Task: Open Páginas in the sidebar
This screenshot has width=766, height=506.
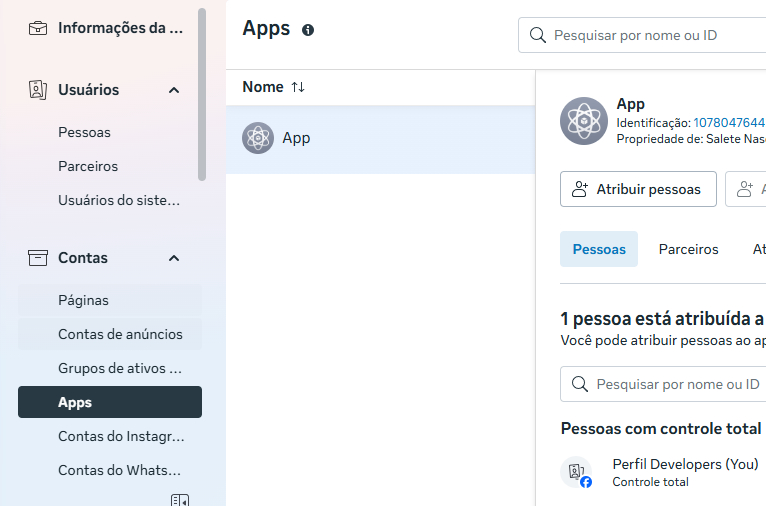Action: pyautogui.click(x=84, y=300)
